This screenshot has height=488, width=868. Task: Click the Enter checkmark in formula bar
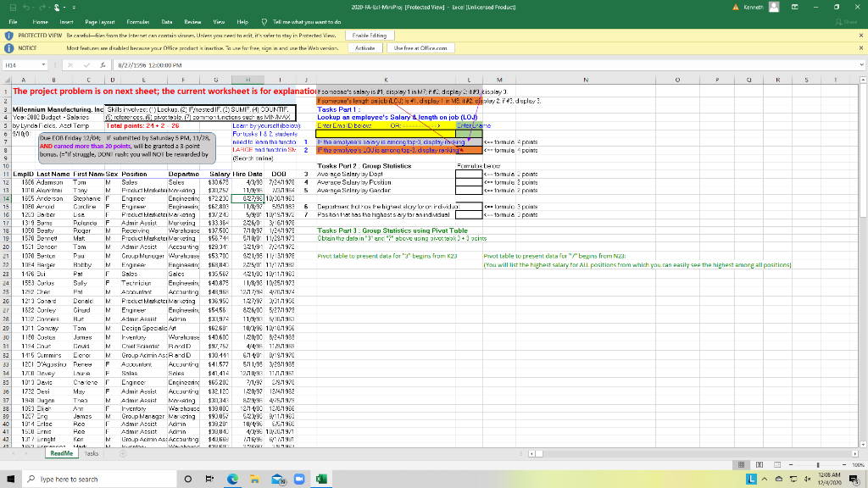[87, 65]
